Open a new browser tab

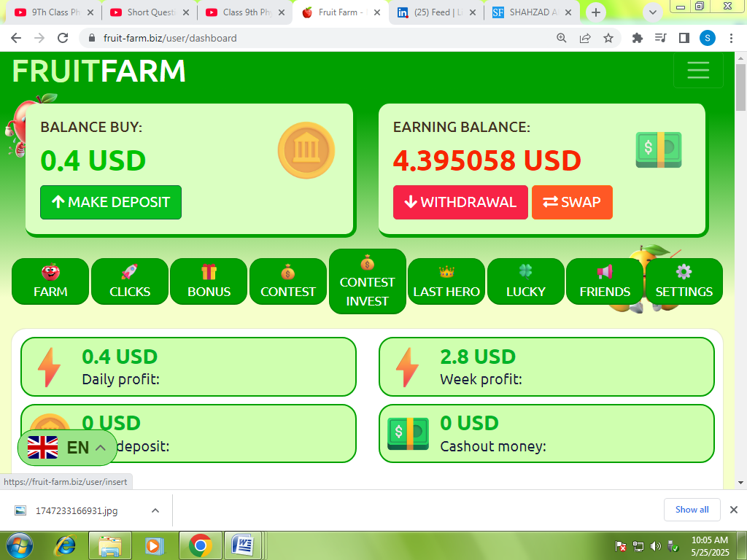[595, 12]
